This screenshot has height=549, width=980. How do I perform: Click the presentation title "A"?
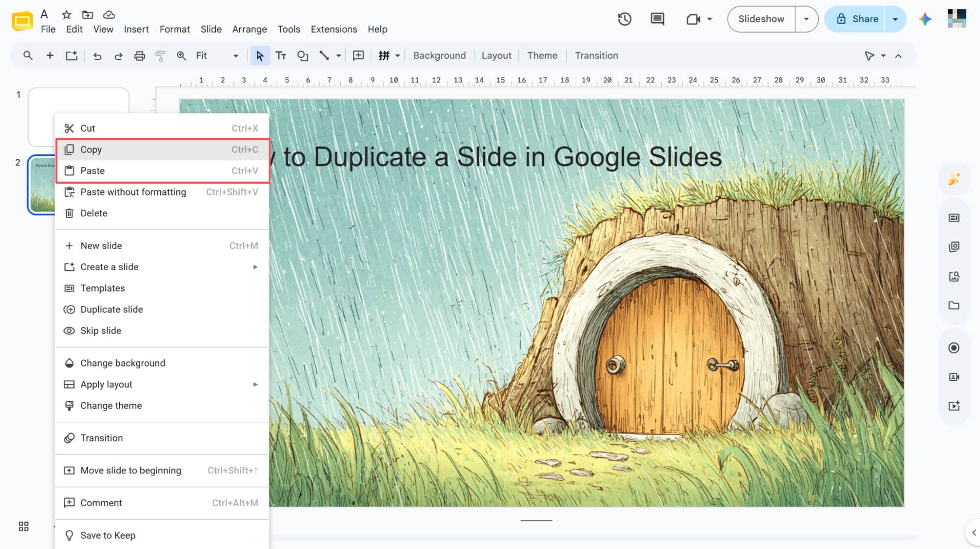(44, 14)
